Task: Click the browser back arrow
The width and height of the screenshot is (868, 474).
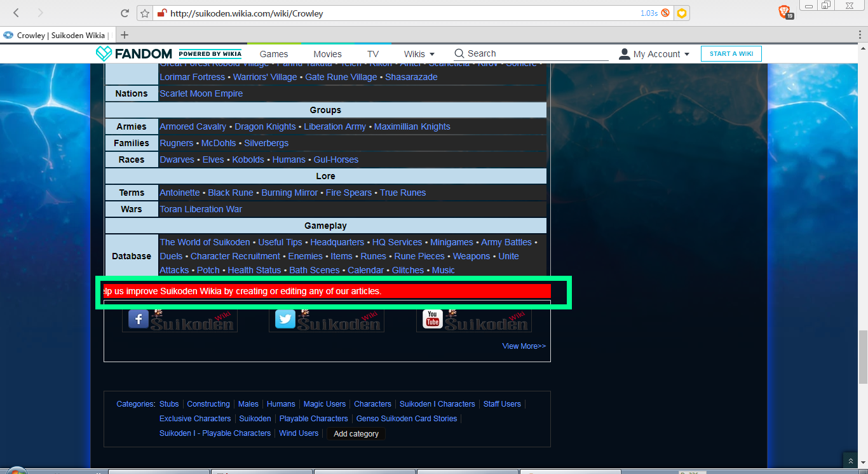Action: [16, 13]
